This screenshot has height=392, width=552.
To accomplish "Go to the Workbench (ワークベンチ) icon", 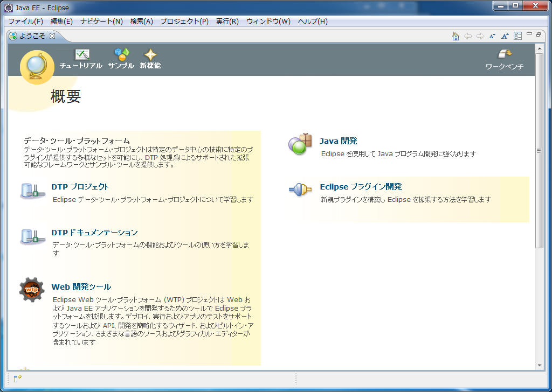I will pos(505,54).
